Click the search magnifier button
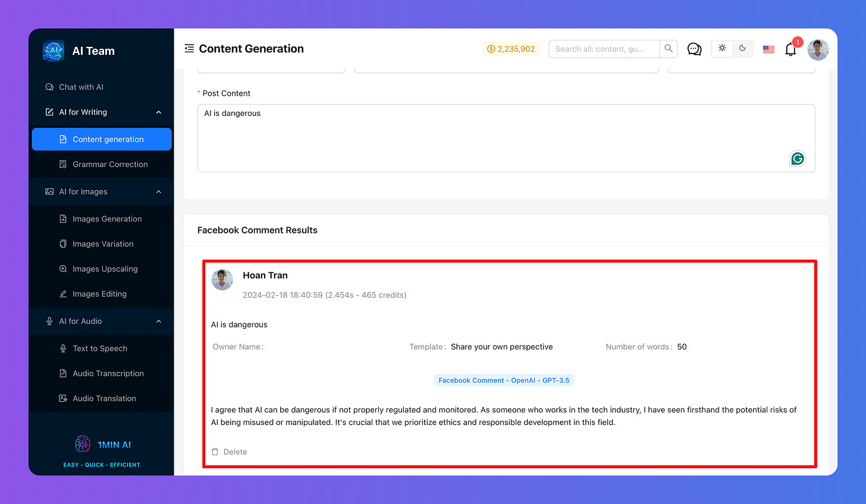The height and width of the screenshot is (504, 866). [669, 49]
